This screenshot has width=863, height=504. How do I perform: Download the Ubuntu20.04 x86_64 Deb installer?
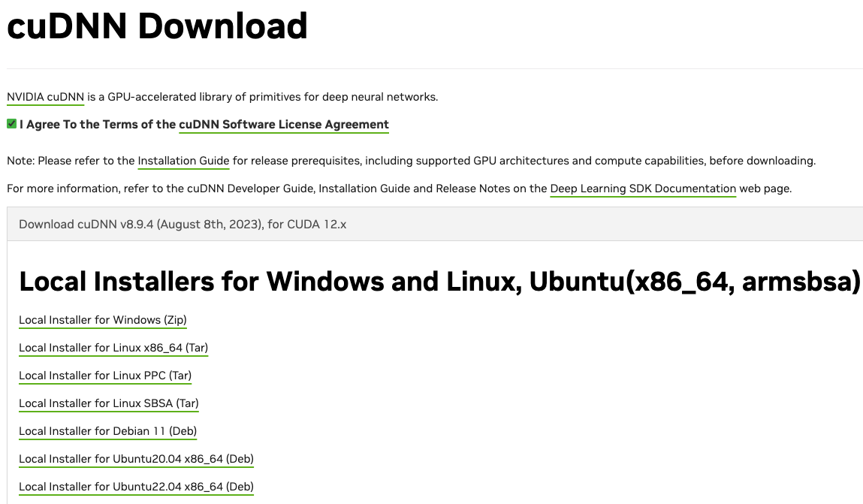tap(136, 459)
